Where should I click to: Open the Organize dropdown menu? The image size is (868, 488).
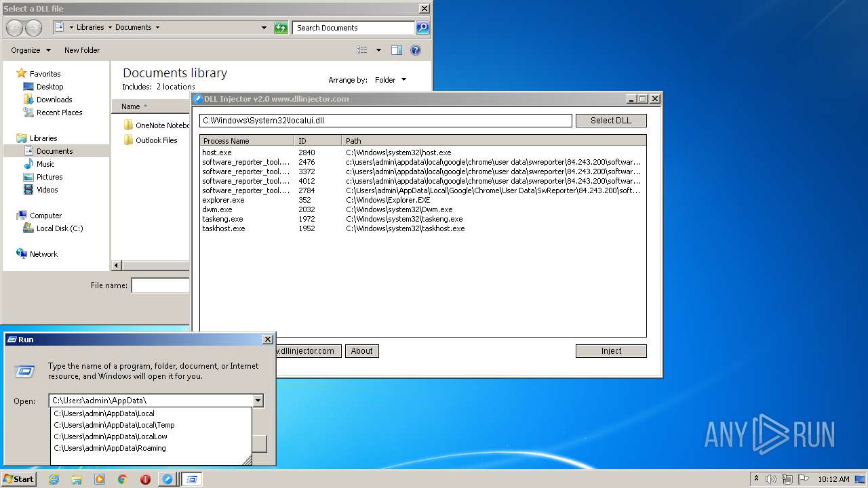tap(31, 50)
